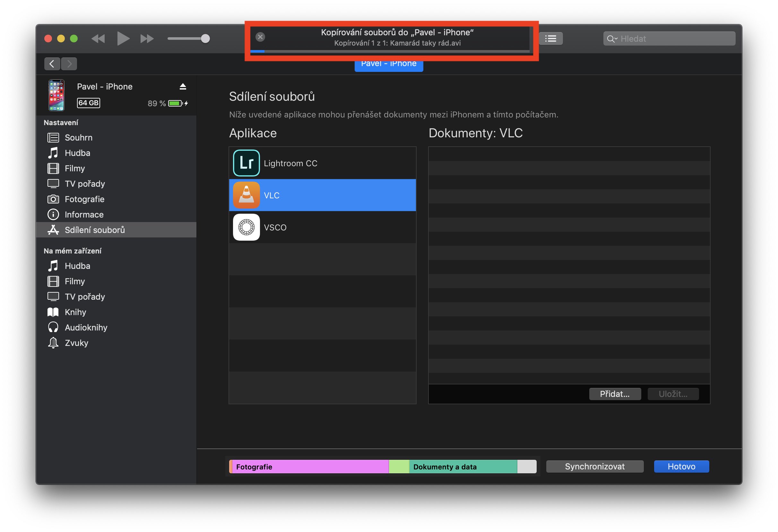
Task: Open Hudba under Nastavení
Action: pyautogui.click(x=116, y=153)
